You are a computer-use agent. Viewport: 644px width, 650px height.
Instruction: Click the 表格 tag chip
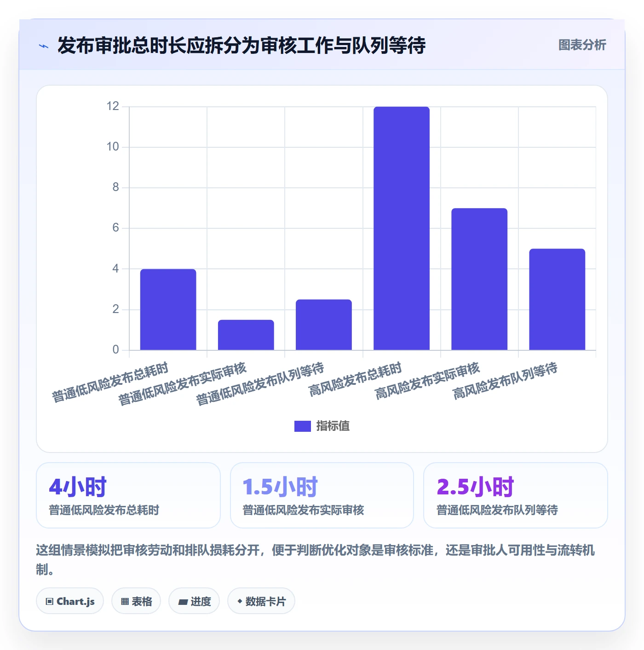136,601
